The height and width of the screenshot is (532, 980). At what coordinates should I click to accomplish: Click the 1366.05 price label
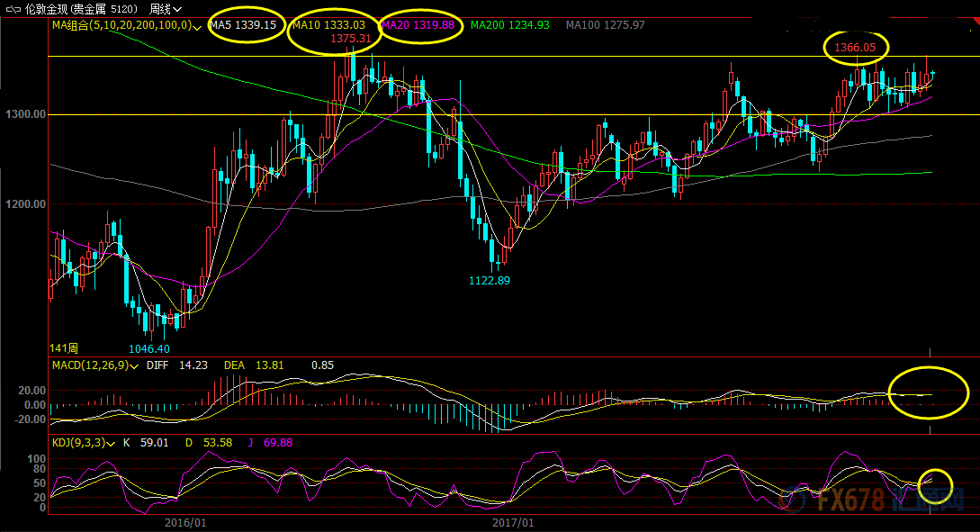855,48
